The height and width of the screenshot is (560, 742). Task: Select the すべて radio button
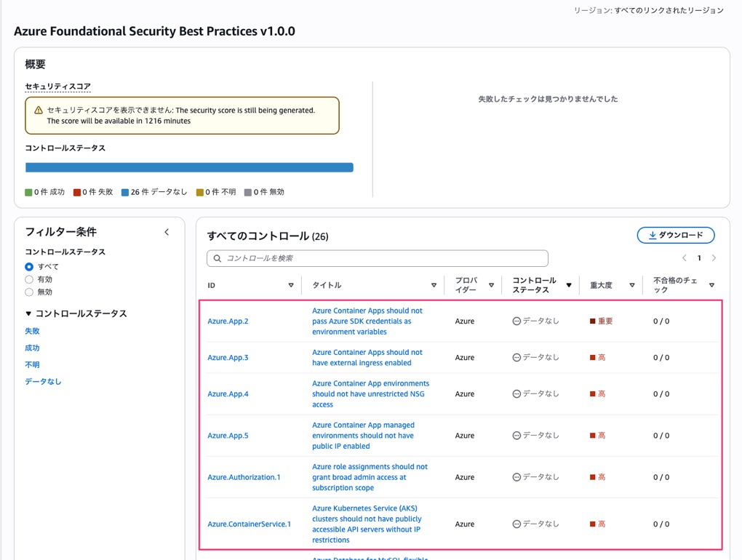[29, 267]
